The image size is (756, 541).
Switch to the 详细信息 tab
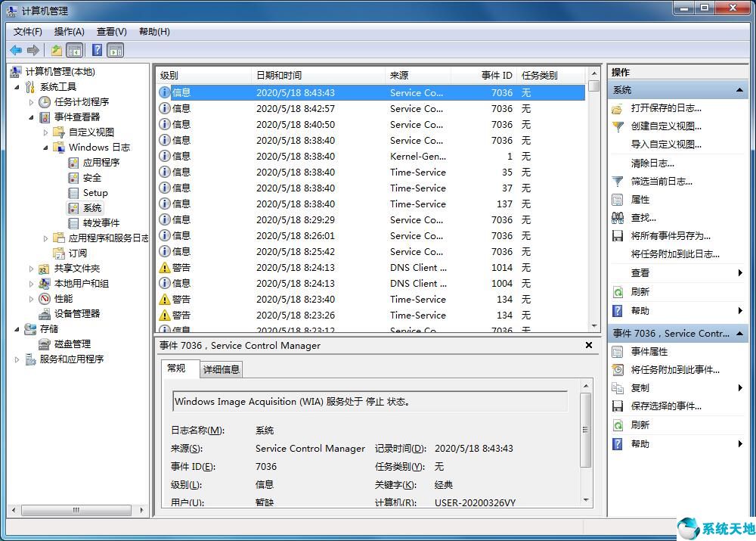[x=221, y=369]
